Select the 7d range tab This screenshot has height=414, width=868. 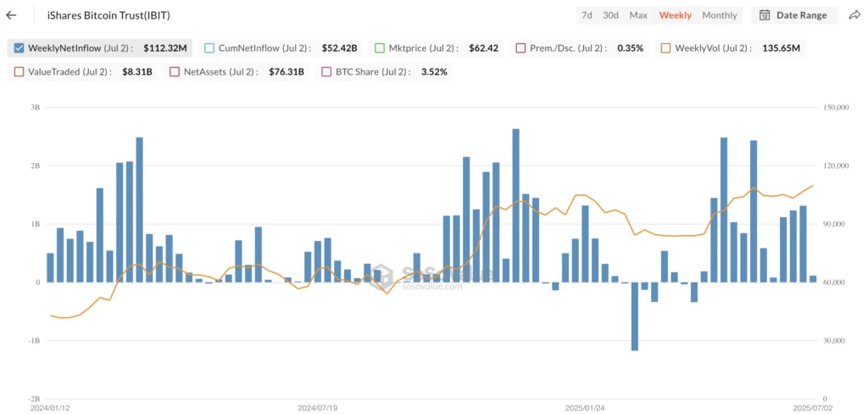[x=587, y=15]
